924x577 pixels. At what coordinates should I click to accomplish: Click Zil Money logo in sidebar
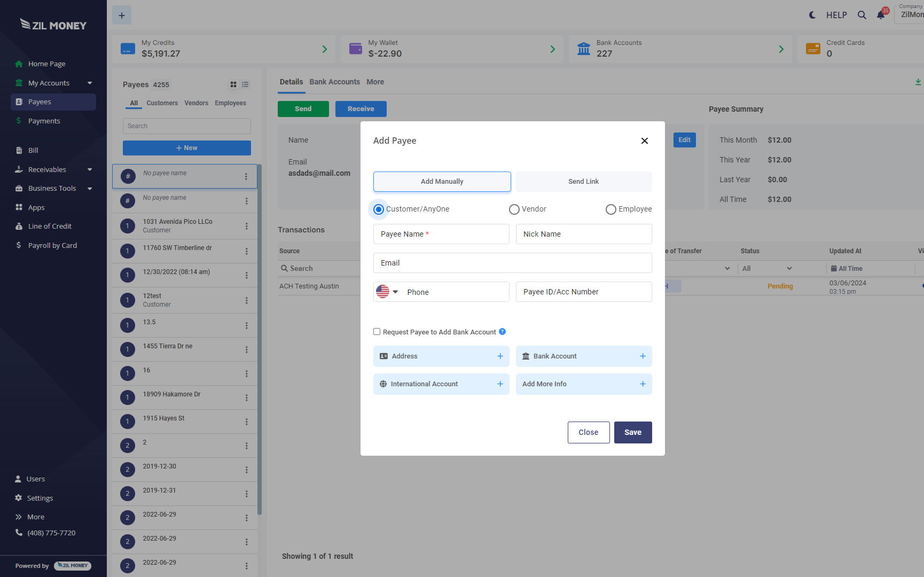[53, 25]
